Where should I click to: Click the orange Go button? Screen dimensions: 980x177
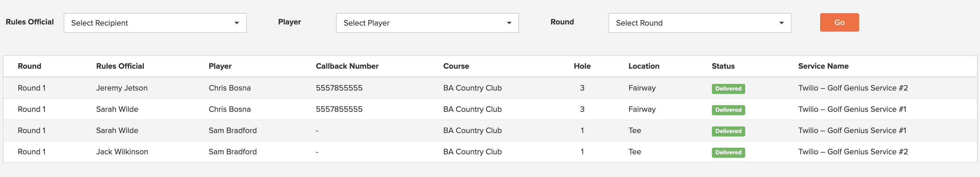tap(839, 22)
